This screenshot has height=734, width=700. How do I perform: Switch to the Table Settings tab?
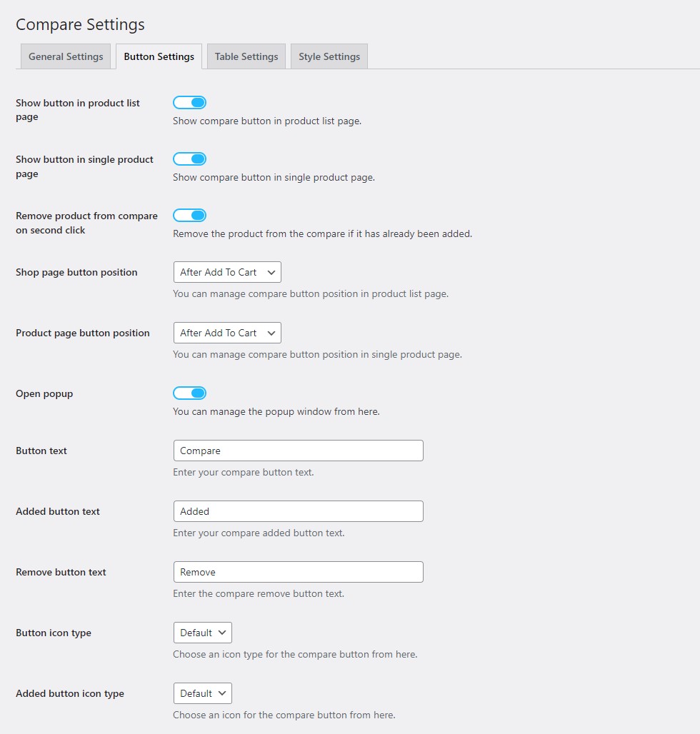[246, 56]
